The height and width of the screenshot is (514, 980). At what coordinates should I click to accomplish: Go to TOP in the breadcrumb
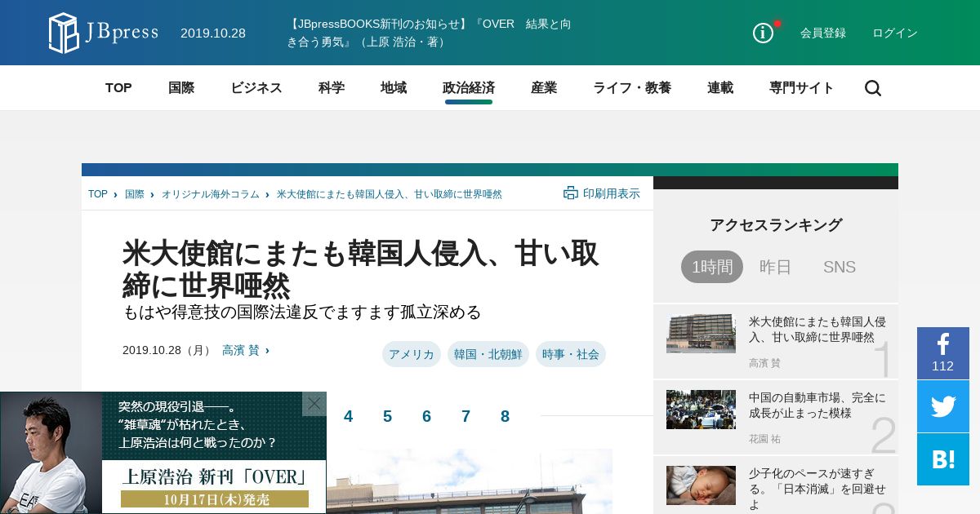pyautogui.click(x=98, y=194)
